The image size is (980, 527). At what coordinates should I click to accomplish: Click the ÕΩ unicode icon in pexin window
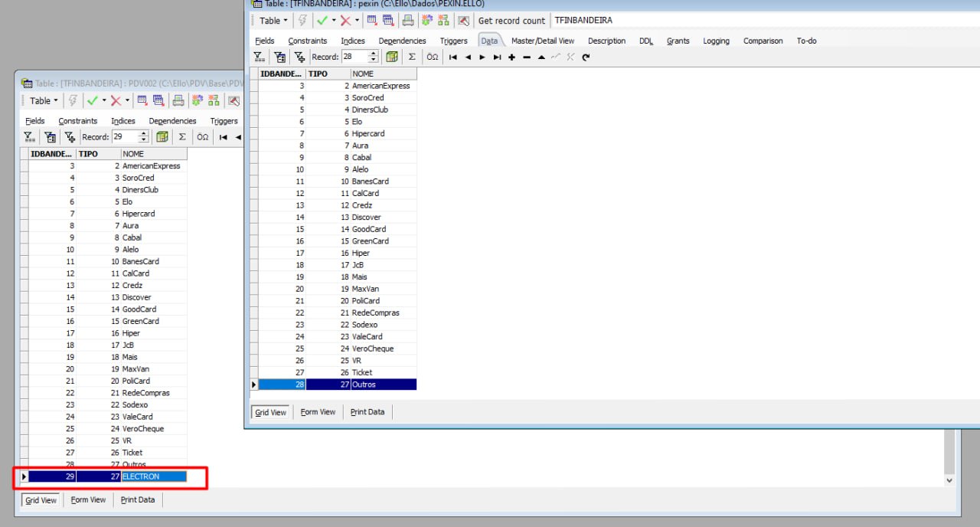[433, 57]
